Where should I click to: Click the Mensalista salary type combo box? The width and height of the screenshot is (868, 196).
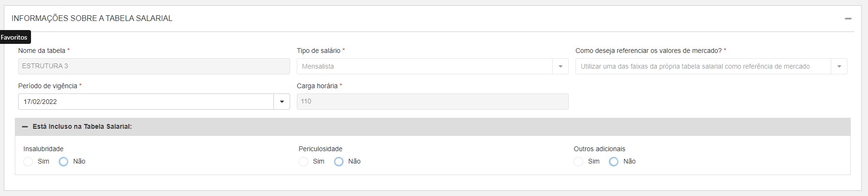pos(425,67)
